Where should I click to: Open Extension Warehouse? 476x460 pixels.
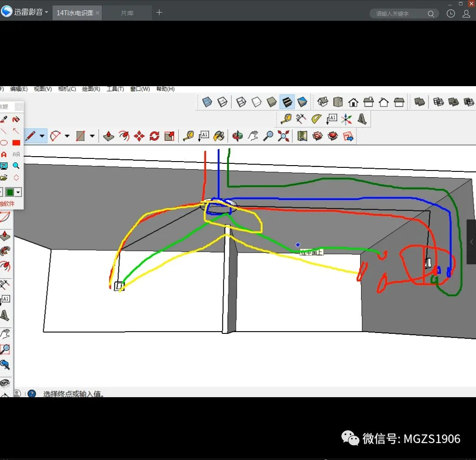click(333, 136)
